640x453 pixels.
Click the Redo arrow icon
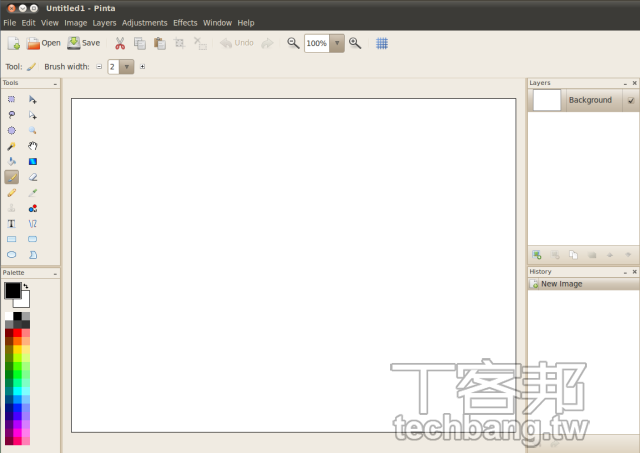(267, 43)
